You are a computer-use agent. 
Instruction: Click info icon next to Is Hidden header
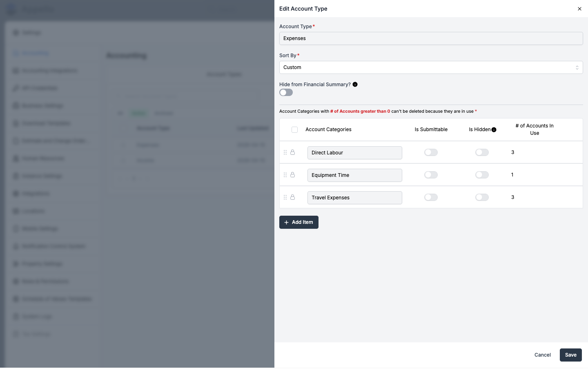[x=494, y=130]
